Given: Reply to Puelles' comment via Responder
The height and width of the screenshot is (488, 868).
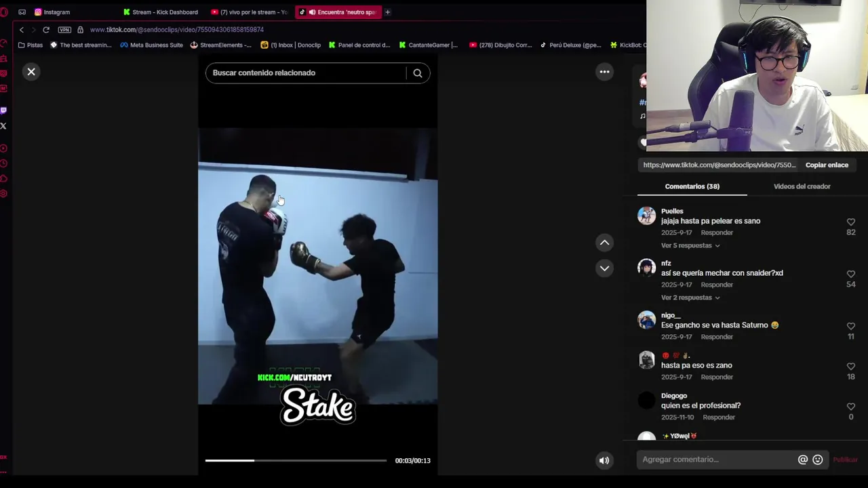Looking at the screenshot, I should pyautogui.click(x=717, y=232).
